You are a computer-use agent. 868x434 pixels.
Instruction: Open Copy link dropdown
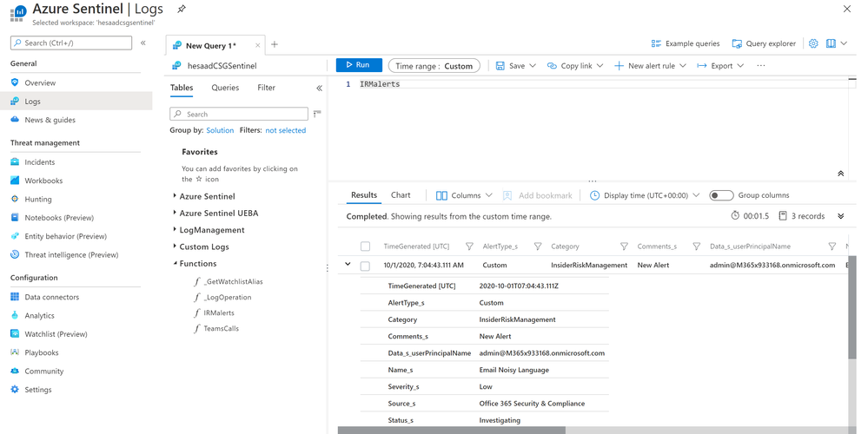pyautogui.click(x=574, y=66)
